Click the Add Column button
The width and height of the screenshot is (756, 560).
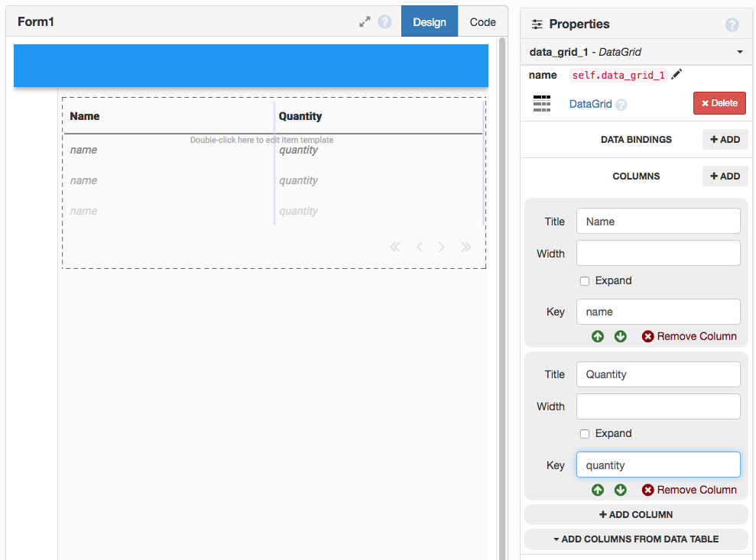click(636, 514)
